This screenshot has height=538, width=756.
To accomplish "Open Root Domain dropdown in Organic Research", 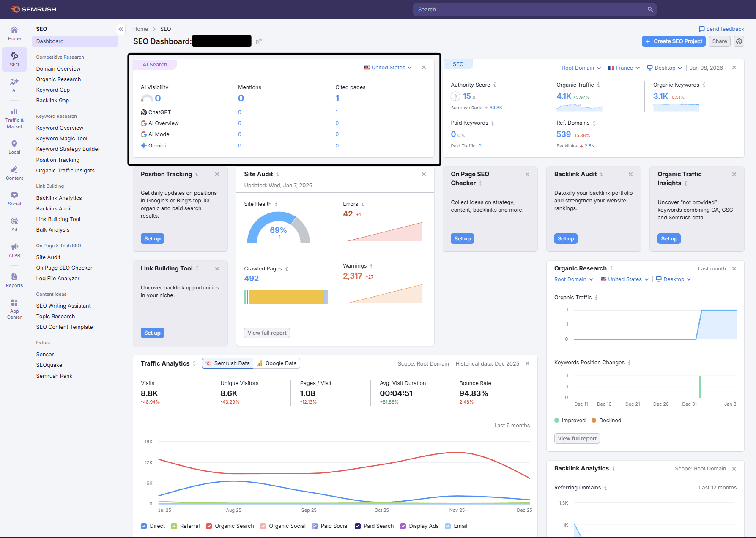I will [x=573, y=279].
